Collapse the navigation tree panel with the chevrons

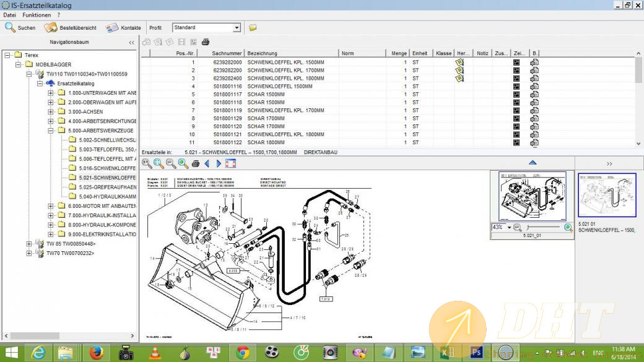click(131, 42)
